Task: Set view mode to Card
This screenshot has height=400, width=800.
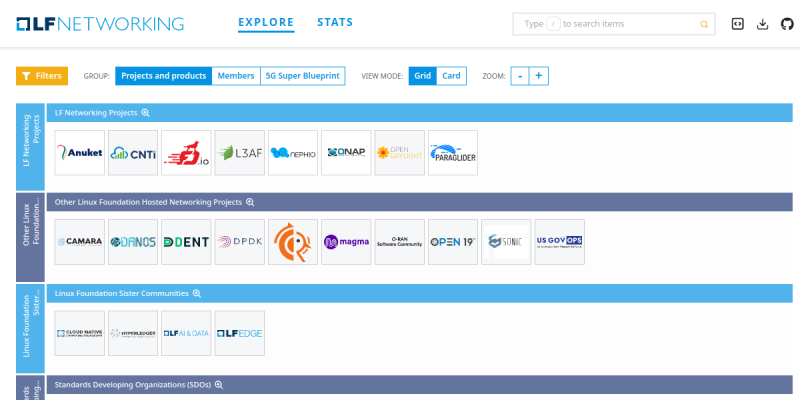Action: pos(451,76)
